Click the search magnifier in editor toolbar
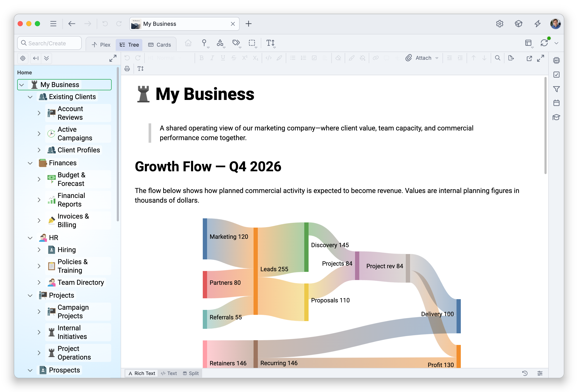The image size is (578, 392). [497, 58]
